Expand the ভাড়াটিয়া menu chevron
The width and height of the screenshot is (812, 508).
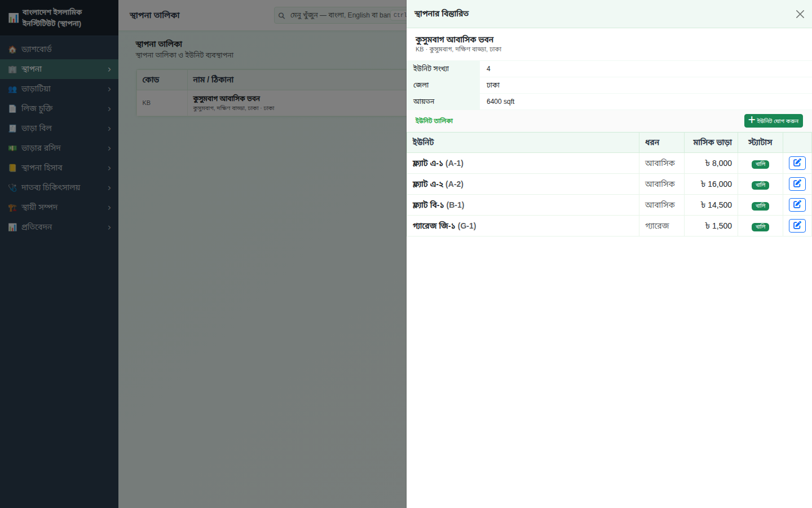coord(109,89)
